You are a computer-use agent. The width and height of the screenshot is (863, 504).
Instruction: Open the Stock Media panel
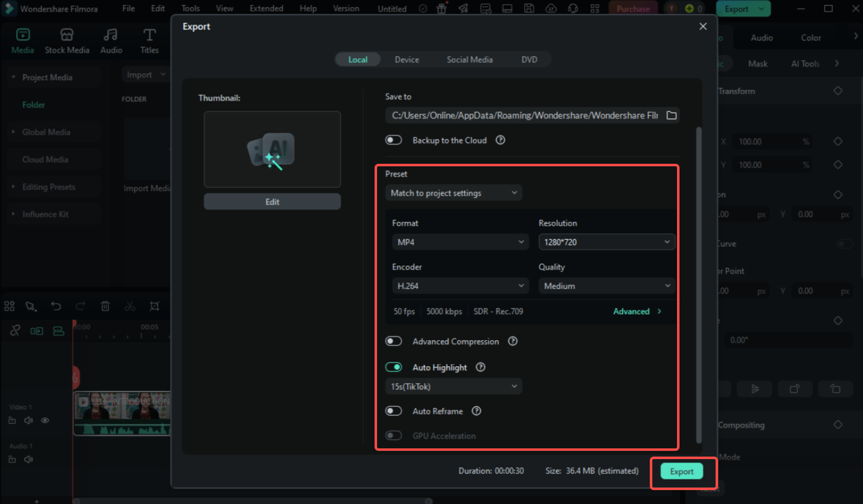[x=67, y=41]
